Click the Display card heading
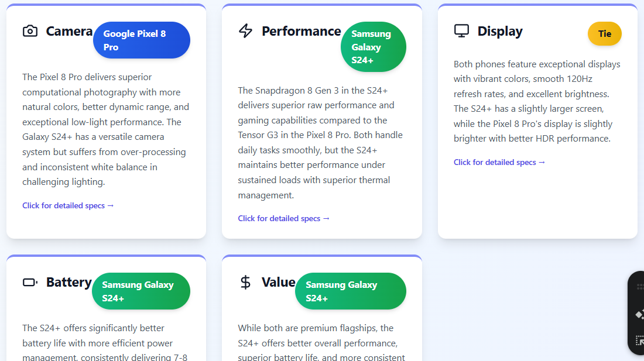Image resolution: width=644 pixels, height=361 pixels. click(500, 31)
